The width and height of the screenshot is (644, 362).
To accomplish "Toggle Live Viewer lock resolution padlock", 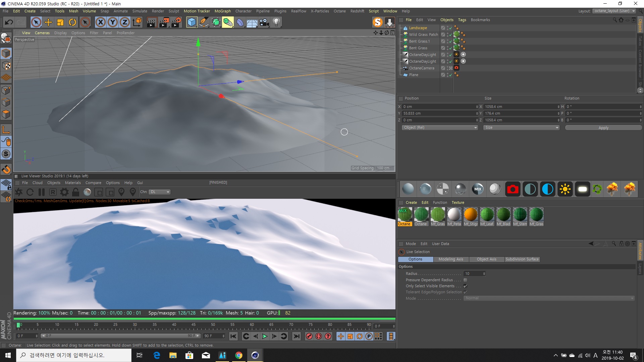I will coord(75,192).
